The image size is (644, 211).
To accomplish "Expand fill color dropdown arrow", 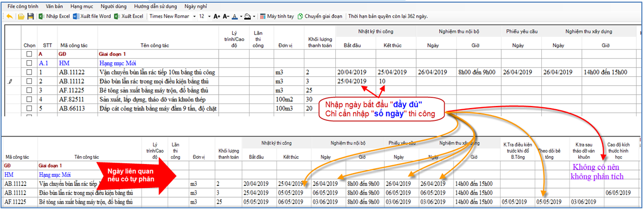I will tap(254, 17).
